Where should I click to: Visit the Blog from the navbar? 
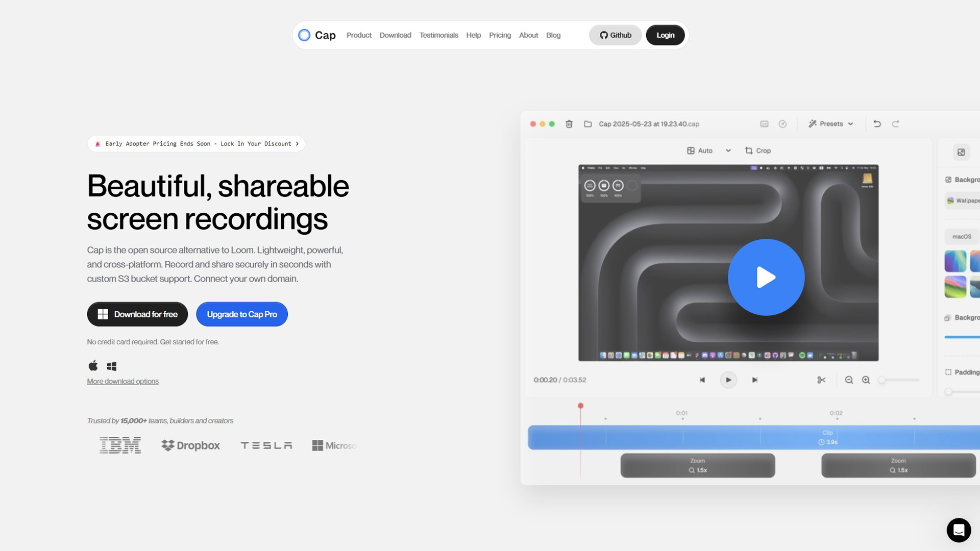click(553, 35)
